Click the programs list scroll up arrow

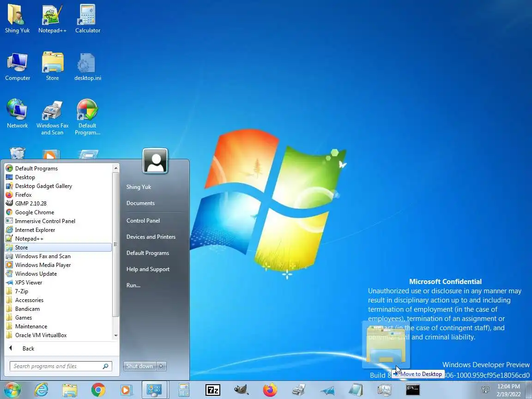[x=116, y=168]
